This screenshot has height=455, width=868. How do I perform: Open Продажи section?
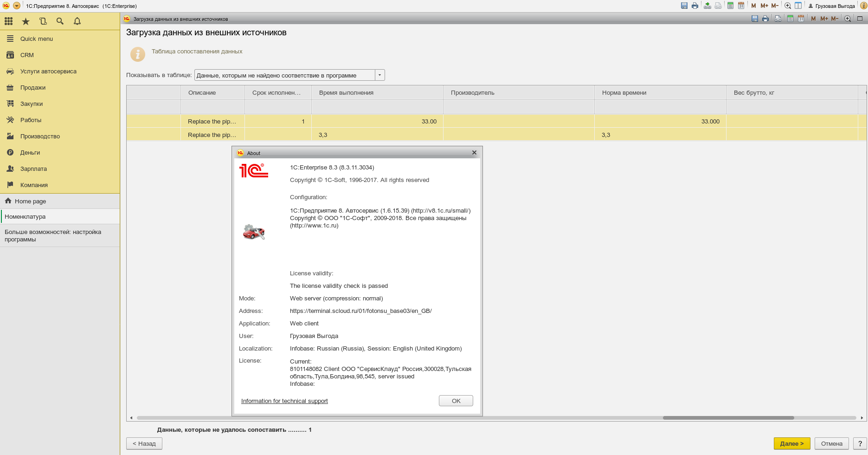60,87
